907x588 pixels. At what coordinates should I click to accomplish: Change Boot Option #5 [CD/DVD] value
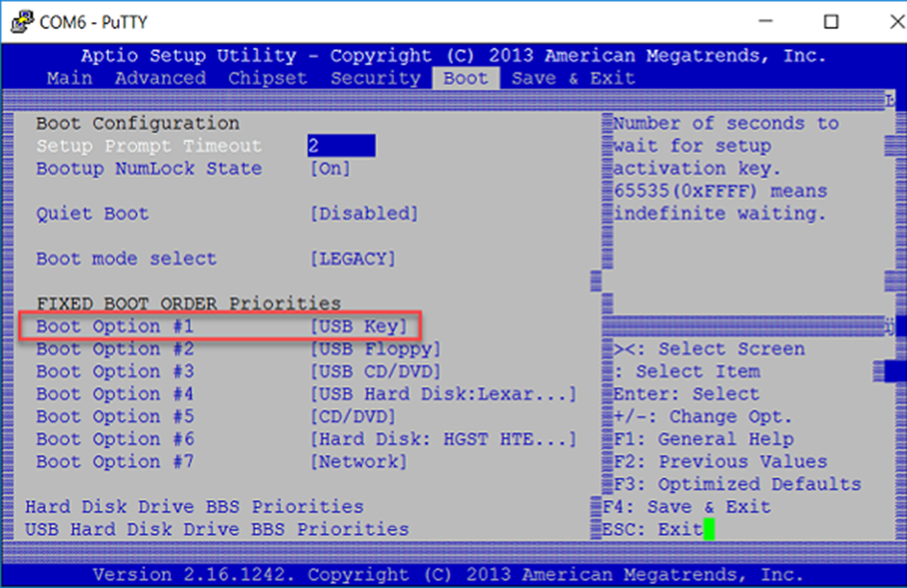pyautogui.click(x=352, y=417)
